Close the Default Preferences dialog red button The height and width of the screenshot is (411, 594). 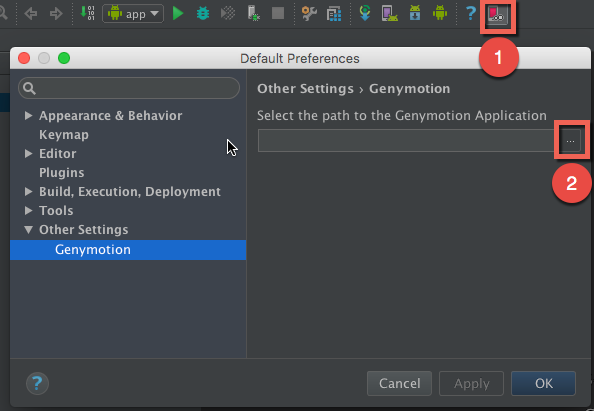click(x=24, y=58)
